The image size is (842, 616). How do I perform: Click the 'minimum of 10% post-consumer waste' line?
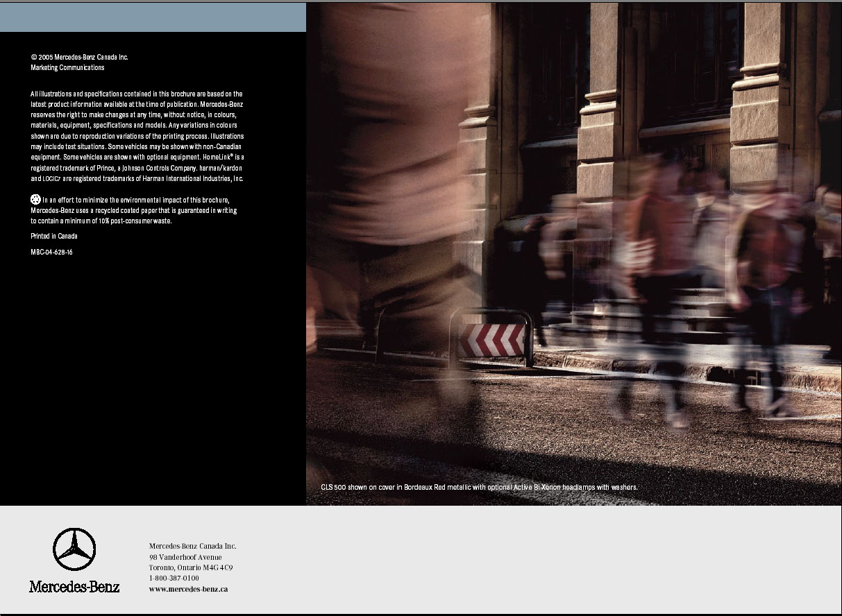pos(101,221)
